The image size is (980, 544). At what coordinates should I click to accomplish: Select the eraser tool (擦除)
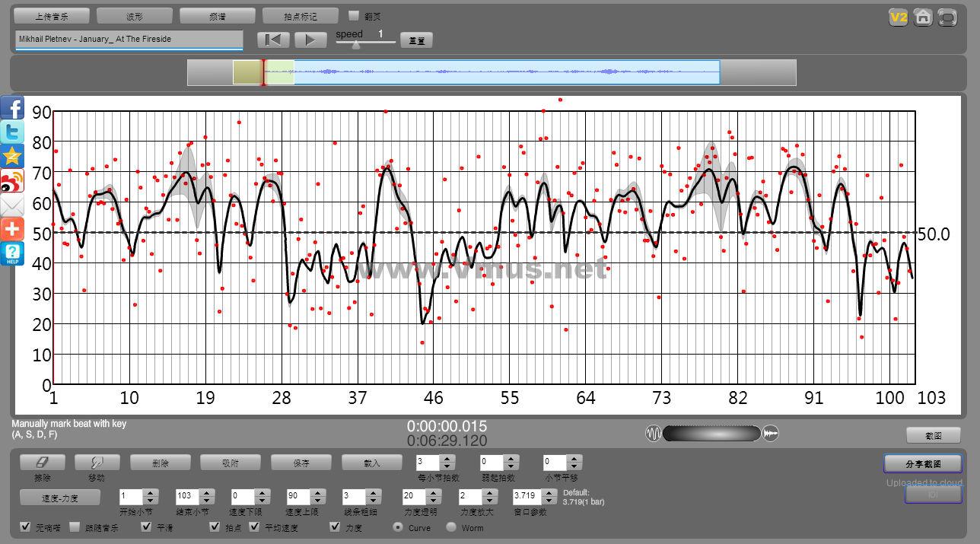[43, 463]
